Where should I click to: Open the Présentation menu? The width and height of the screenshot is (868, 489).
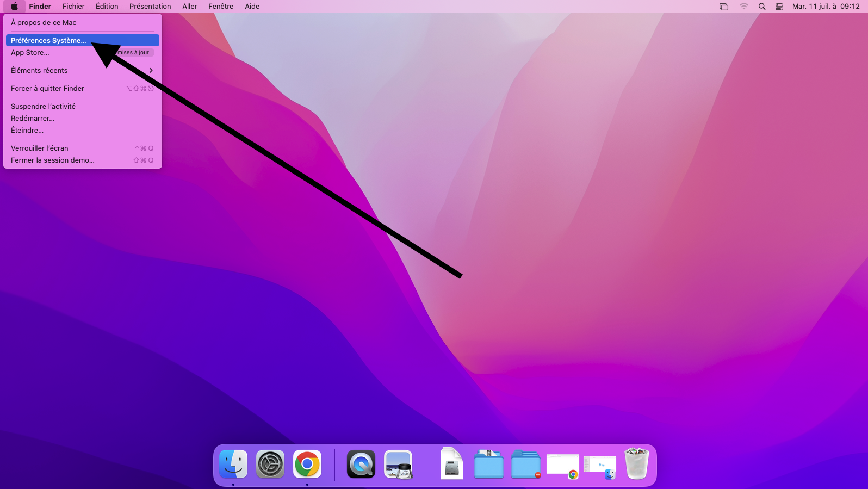point(150,7)
